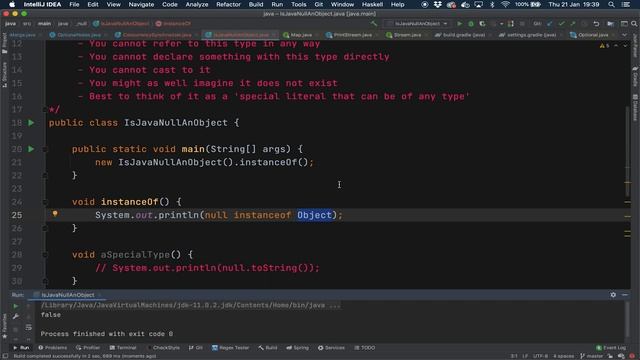Switch to the Stream.java tab
Viewport: 640px width, 360px height.
[404, 35]
